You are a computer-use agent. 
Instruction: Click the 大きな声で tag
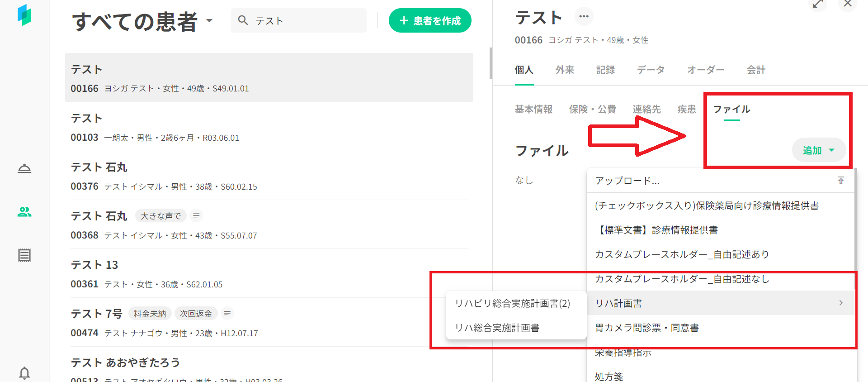pyautogui.click(x=160, y=216)
